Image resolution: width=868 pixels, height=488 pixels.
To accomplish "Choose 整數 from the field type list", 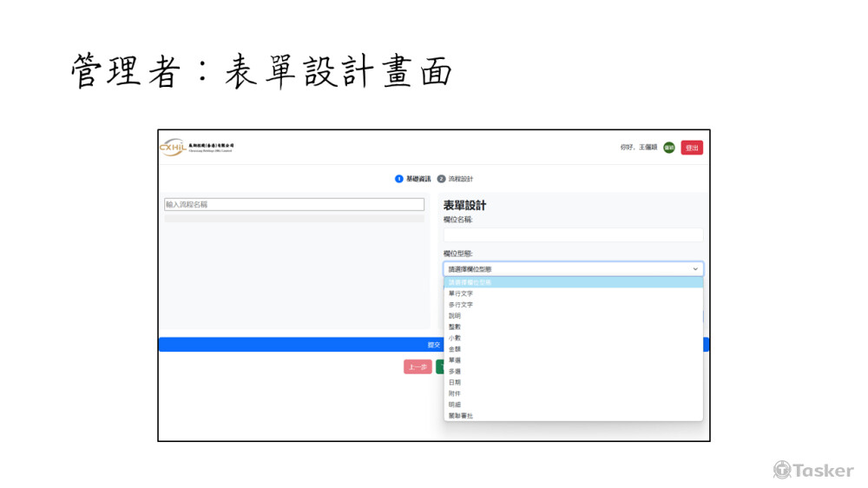I will (573, 326).
